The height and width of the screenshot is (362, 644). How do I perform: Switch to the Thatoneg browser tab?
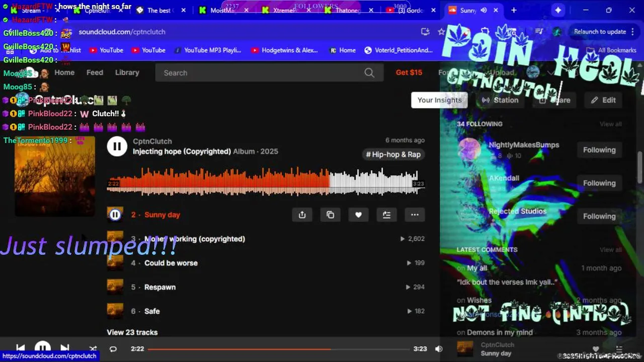348,10
